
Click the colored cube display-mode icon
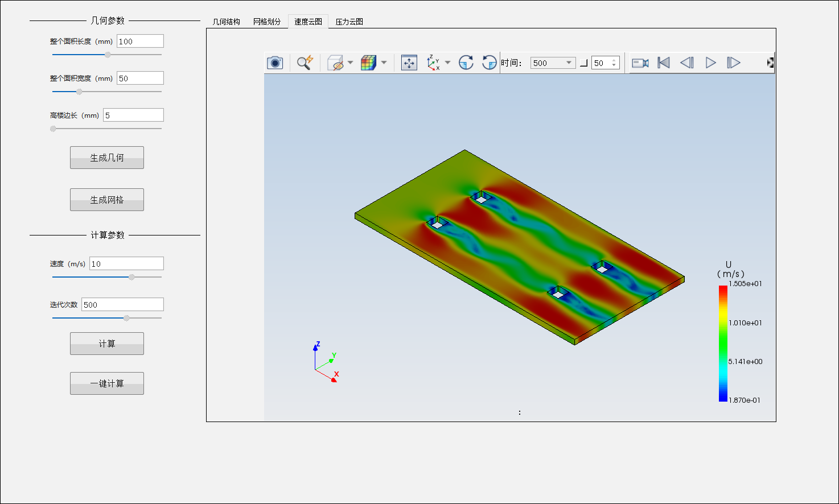(x=369, y=63)
